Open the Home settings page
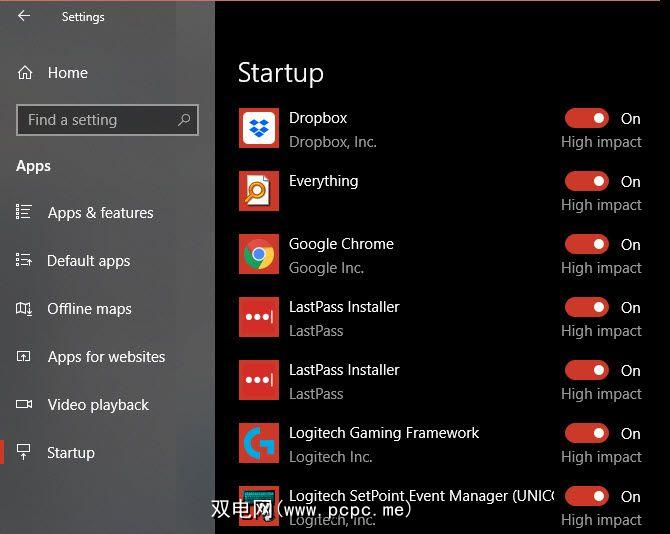 tap(68, 73)
